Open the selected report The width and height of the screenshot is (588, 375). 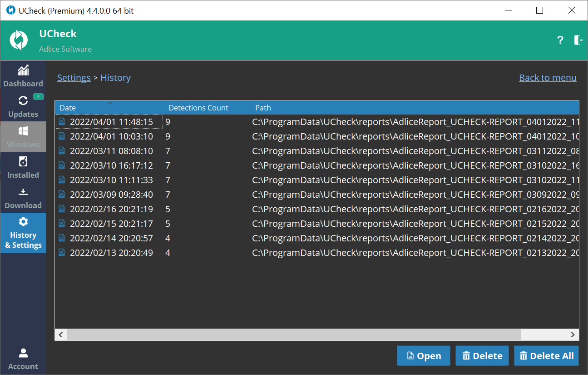[x=423, y=355]
